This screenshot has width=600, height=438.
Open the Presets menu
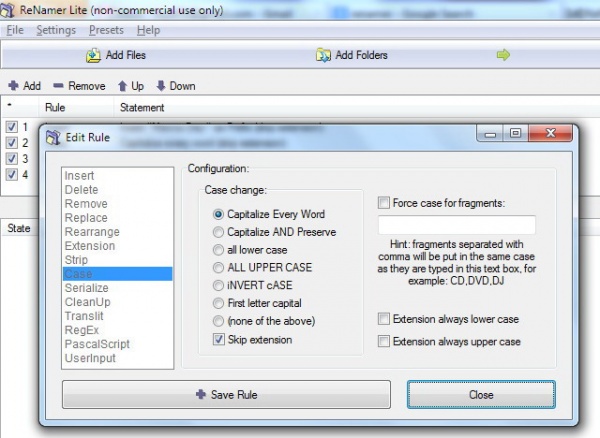(x=106, y=30)
